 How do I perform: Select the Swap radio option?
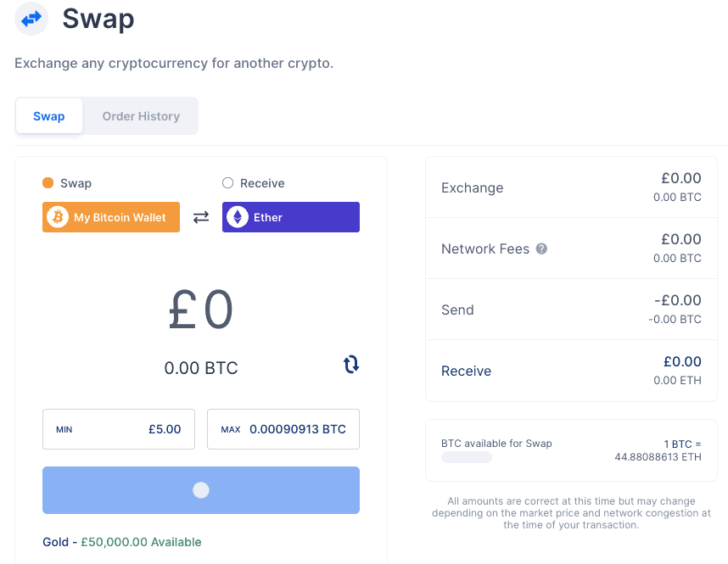click(48, 183)
